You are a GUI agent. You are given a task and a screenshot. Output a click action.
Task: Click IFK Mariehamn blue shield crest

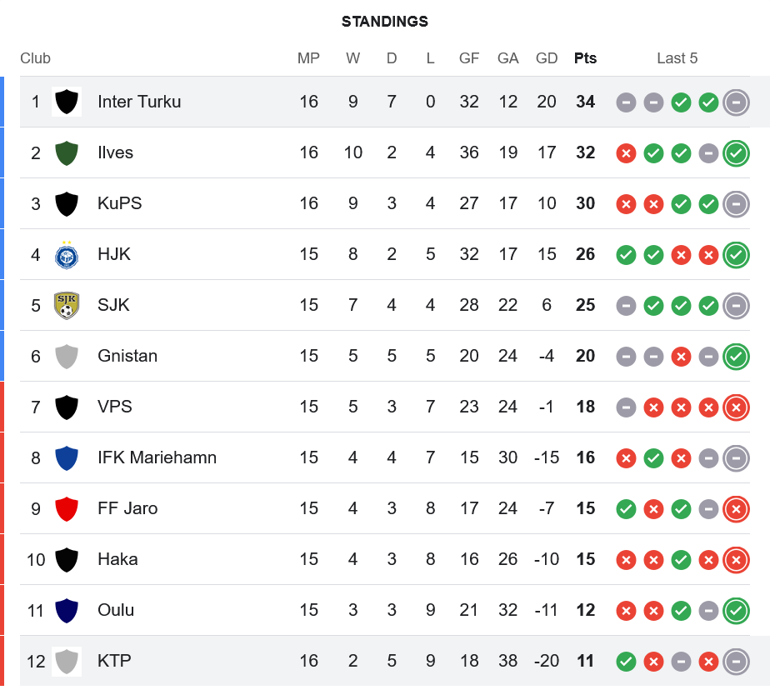click(x=67, y=457)
